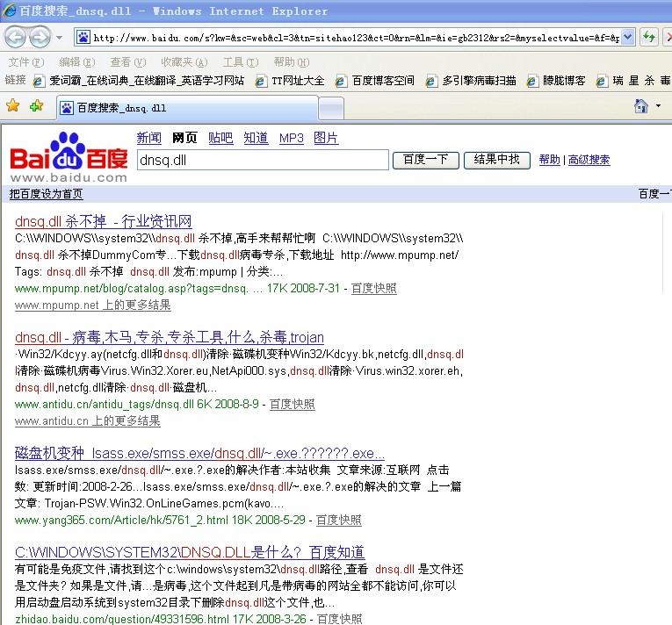Go to 新闻 search category
Image resolution: width=672 pixels, height=625 pixels.
coord(148,138)
